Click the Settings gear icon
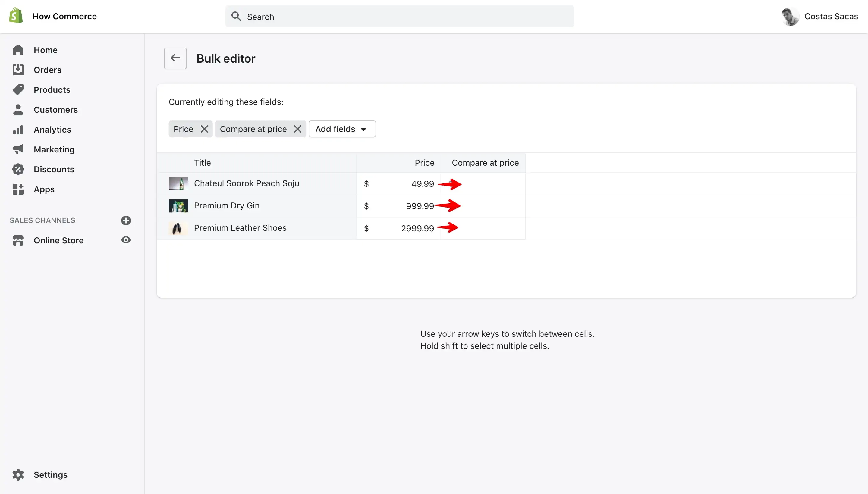Viewport: 868px width, 494px height. coord(18,475)
